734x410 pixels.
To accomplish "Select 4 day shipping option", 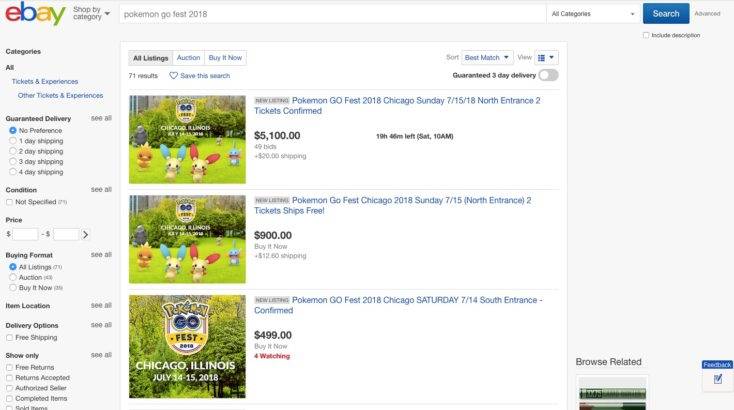I will (13, 172).
